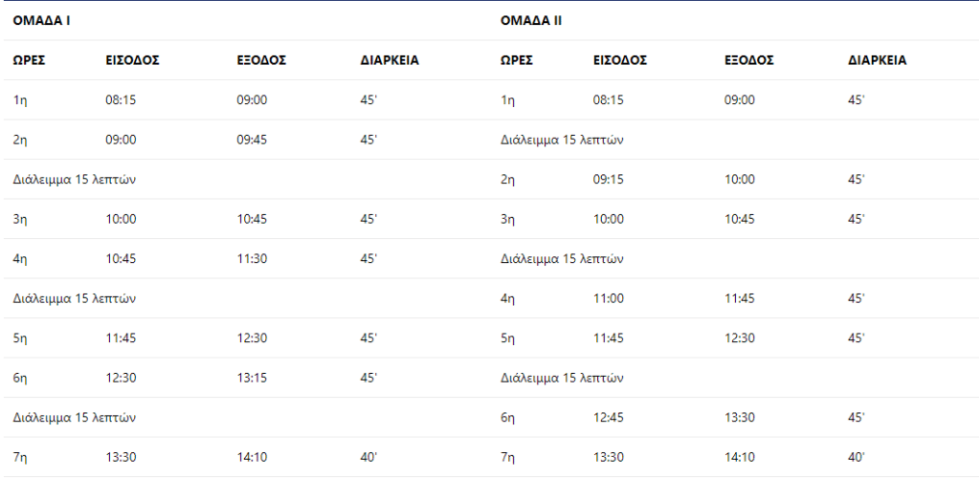Screen dimensions: 980x479
Task: Click the 09:45 exit time cell
Action: pos(252,140)
